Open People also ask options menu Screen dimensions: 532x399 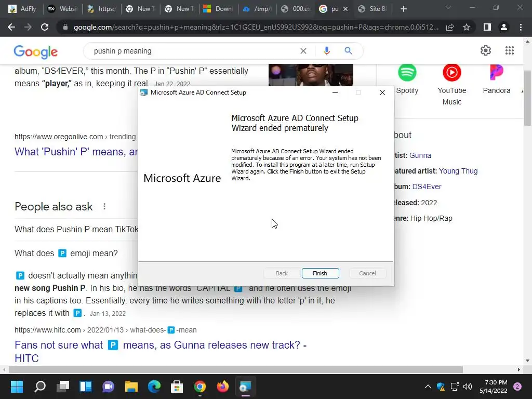(104, 206)
